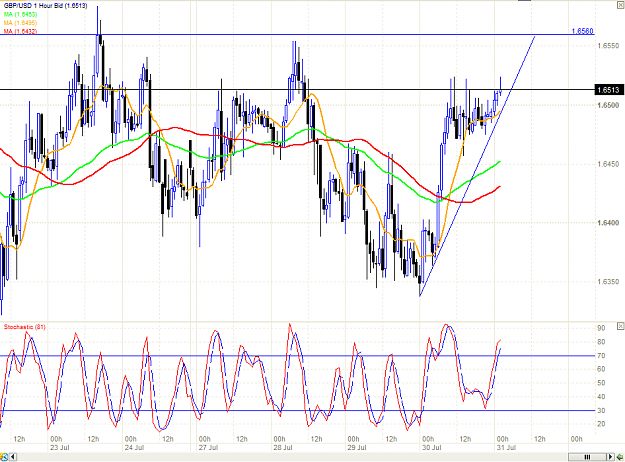Click the 30 level on Stochastic axis
This screenshot has width=625, height=462.
pyautogui.click(x=601, y=411)
